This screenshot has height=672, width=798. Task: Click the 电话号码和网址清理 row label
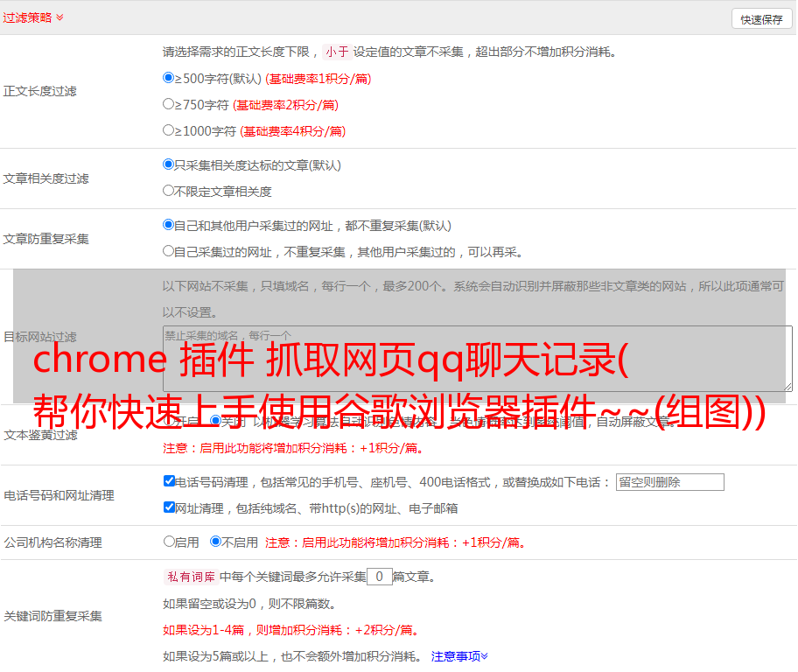tap(59, 495)
